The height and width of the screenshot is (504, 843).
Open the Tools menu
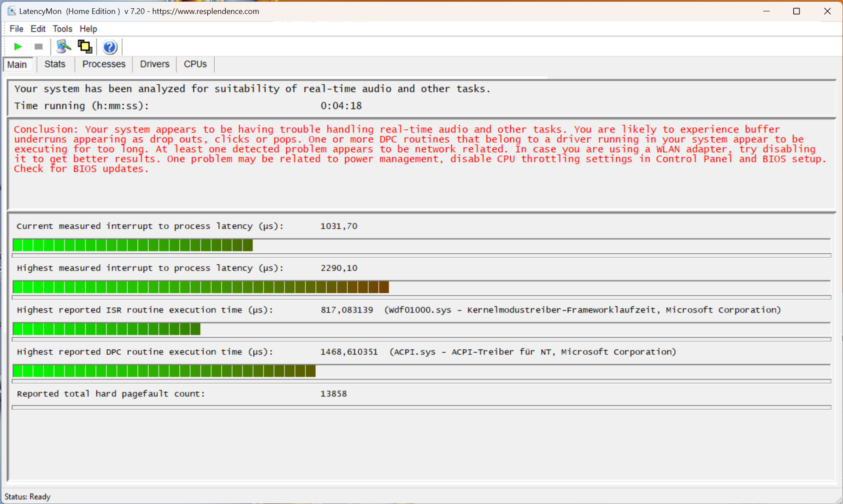(x=62, y=29)
